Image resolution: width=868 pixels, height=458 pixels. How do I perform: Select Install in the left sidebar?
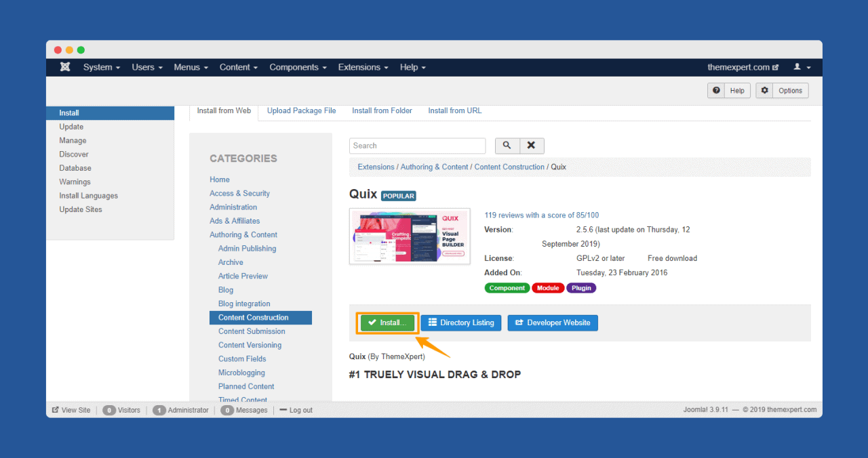pos(110,113)
